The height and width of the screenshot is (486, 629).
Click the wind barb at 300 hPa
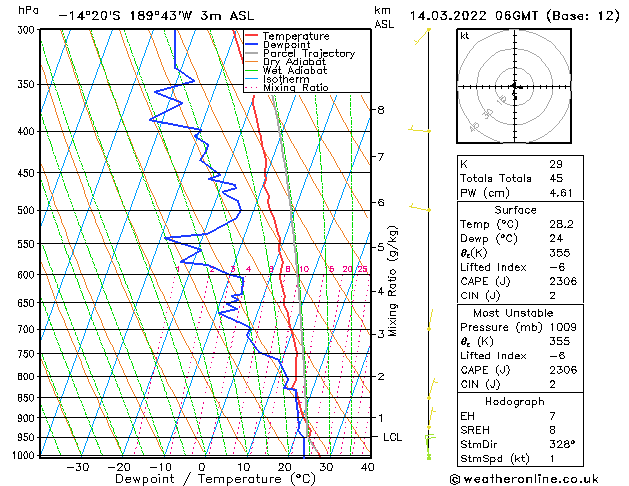click(x=428, y=31)
